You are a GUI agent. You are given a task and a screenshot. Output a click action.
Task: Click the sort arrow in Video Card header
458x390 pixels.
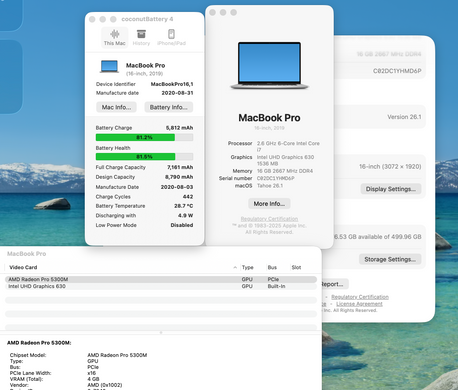(235, 267)
